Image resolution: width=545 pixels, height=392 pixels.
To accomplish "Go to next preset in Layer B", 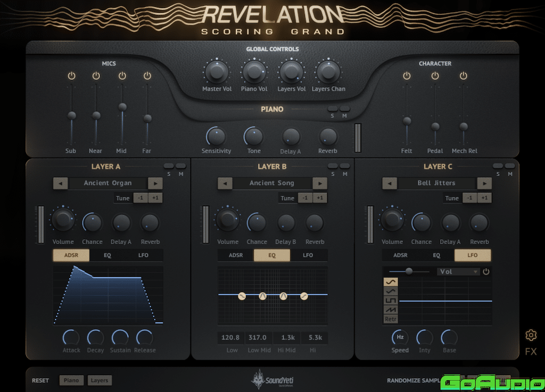I will (320, 183).
